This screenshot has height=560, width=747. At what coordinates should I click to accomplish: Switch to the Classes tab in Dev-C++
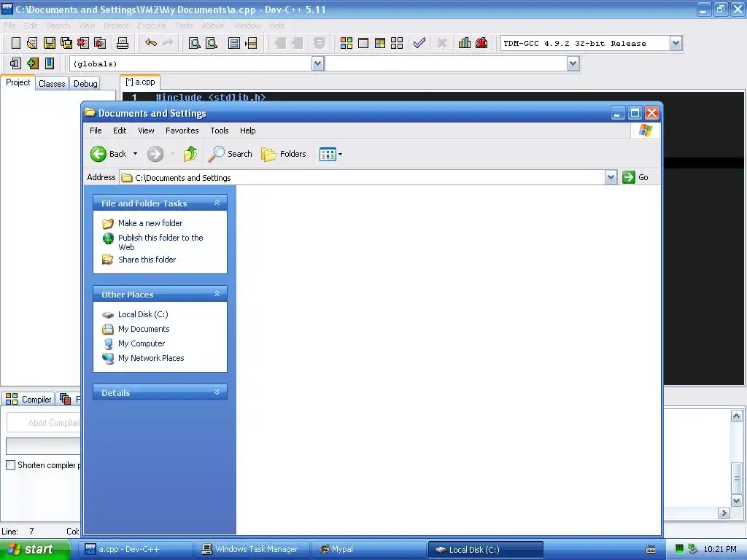52,83
